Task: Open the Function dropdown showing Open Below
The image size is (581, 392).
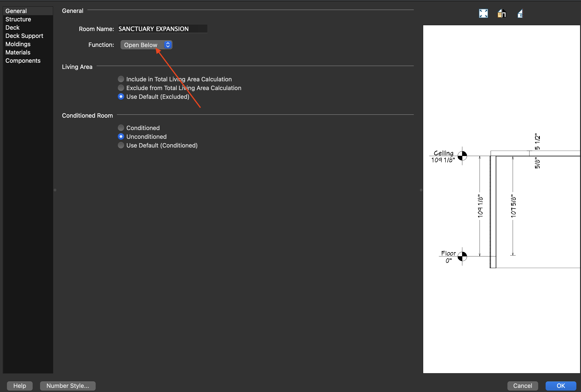Action: coord(146,45)
